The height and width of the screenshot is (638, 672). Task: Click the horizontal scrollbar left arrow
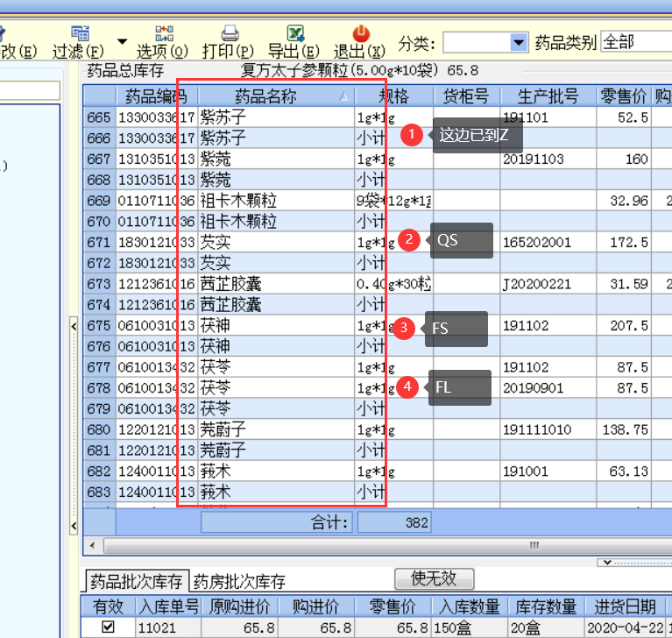click(92, 546)
